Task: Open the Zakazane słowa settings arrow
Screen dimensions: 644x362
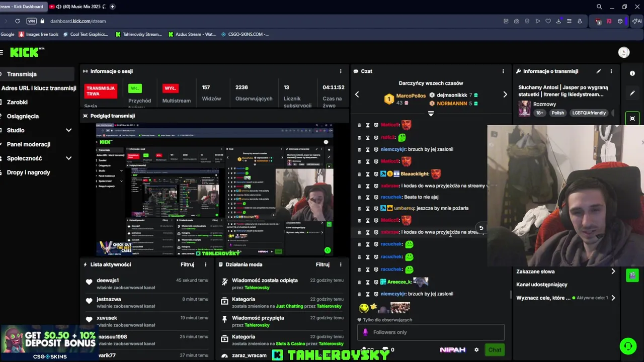Action: tap(613, 271)
